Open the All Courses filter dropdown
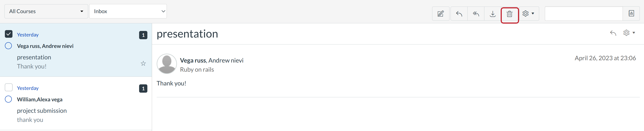Screen dimensions: 644x131 (46, 11)
